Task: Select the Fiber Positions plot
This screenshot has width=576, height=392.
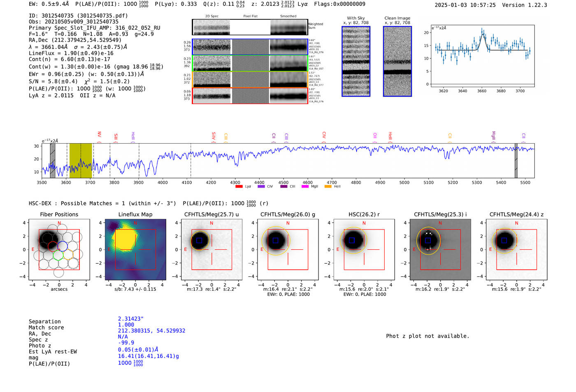Action: pyautogui.click(x=59, y=249)
